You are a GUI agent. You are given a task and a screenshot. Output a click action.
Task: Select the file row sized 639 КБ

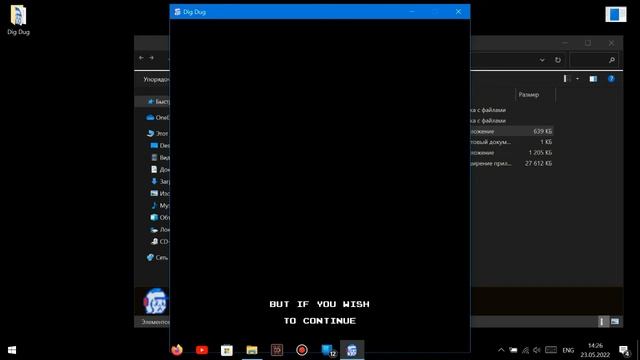click(512, 131)
